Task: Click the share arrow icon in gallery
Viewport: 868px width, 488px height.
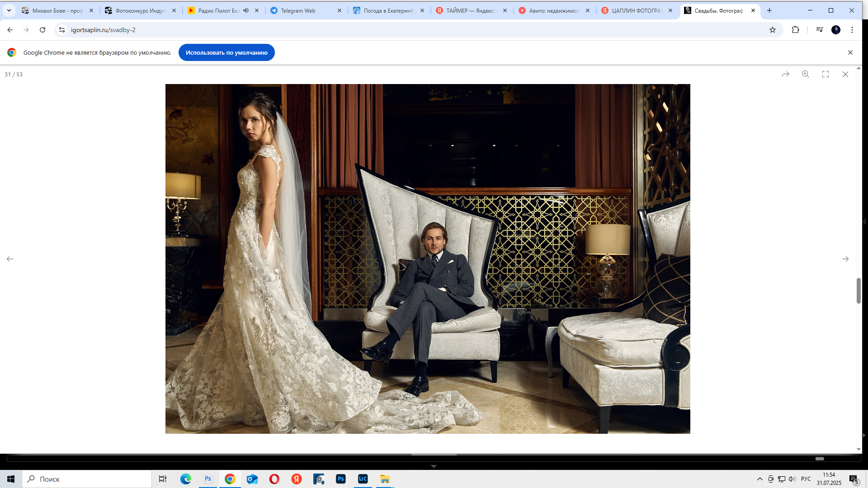Action: [x=785, y=74]
